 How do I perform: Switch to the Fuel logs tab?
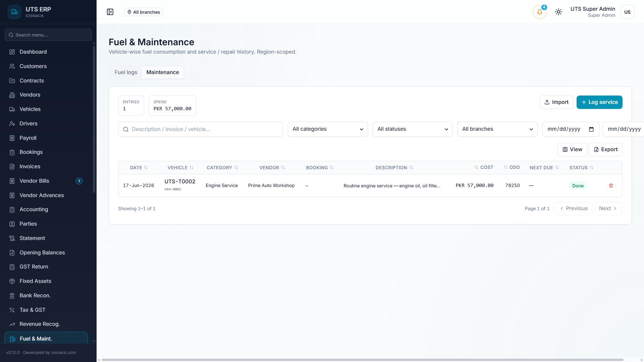coord(126,72)
